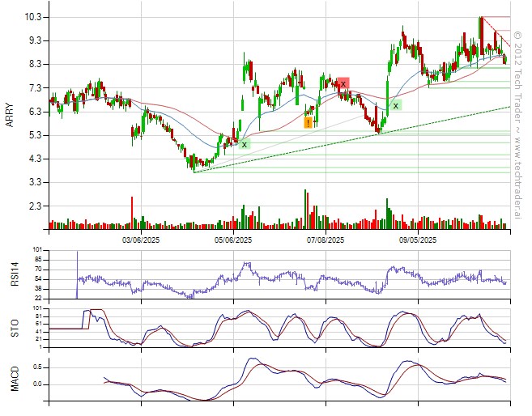Select the MACD indicator label
Screen dimensions: 532x416
coord(15,378)
